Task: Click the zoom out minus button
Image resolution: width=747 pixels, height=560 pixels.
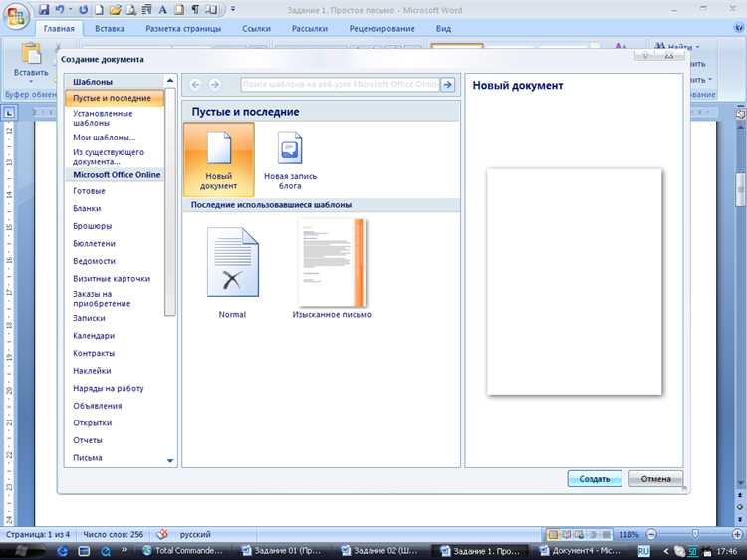Action: 651,535
